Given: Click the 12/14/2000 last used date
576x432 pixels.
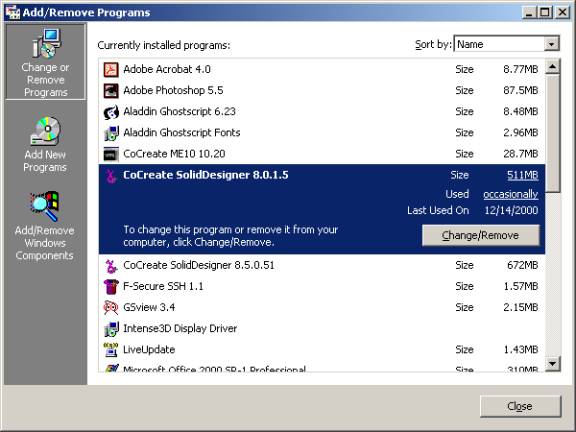Looking at the screenshot, I should [511, 210].
